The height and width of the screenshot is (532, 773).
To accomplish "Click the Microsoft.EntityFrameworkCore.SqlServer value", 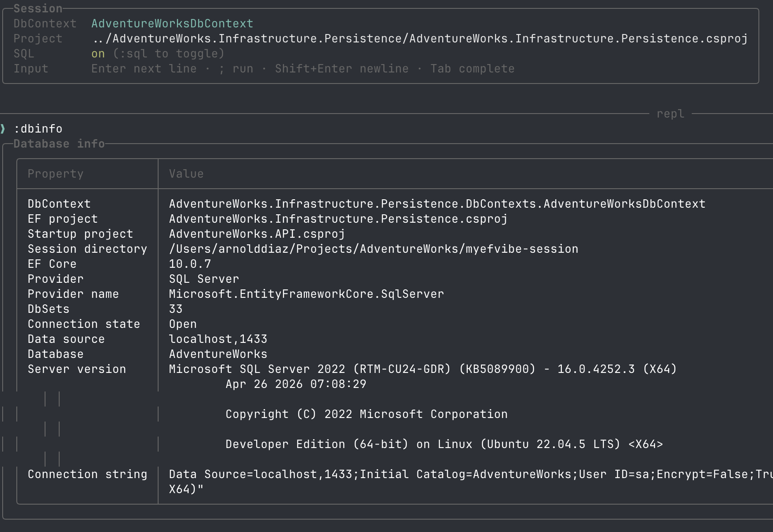I will pyautogui.click(x=307, y=294).
